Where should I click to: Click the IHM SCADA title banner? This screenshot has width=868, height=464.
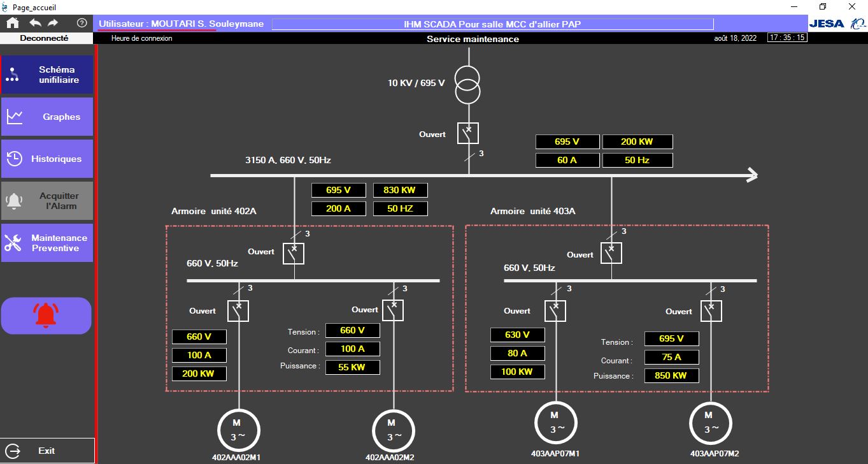click(x=492, y=24)
